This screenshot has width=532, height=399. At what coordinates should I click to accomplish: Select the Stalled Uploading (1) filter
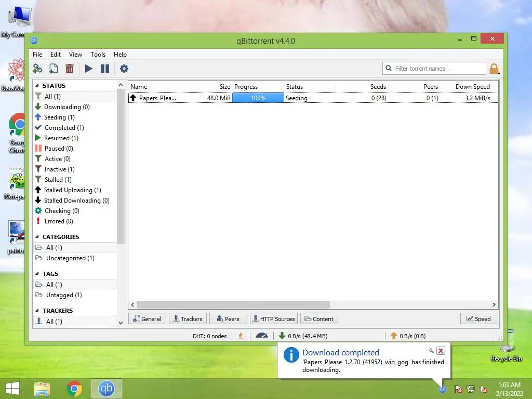tap(75, 190)
